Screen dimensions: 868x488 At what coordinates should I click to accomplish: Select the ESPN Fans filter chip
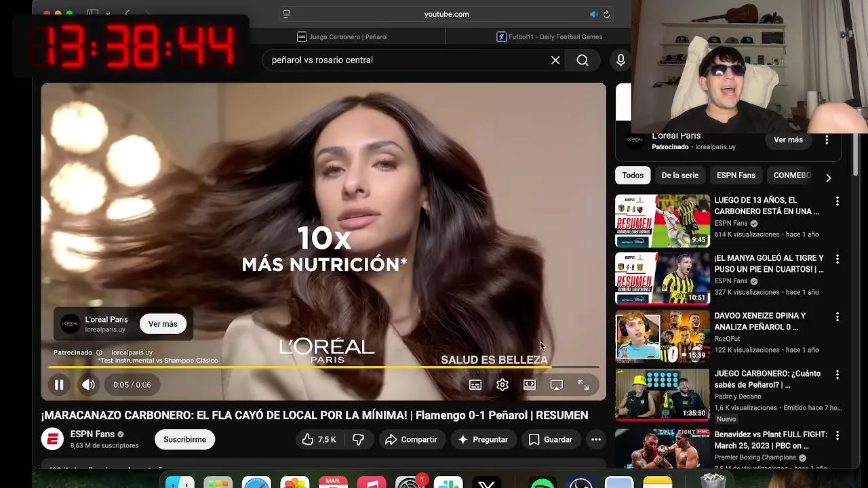click(x=736, y=176)
